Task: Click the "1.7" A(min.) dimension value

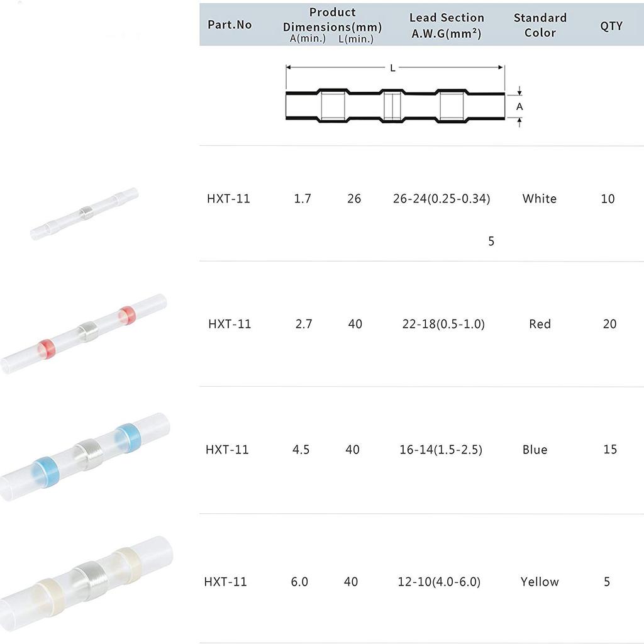Action: (x=303, y=199)
